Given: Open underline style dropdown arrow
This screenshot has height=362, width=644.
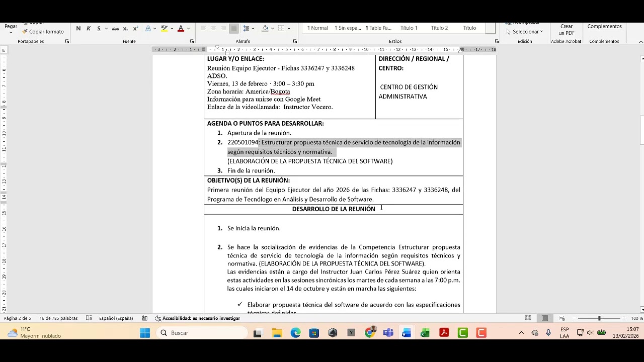Looking at the screenshot, I should [106, 29].
